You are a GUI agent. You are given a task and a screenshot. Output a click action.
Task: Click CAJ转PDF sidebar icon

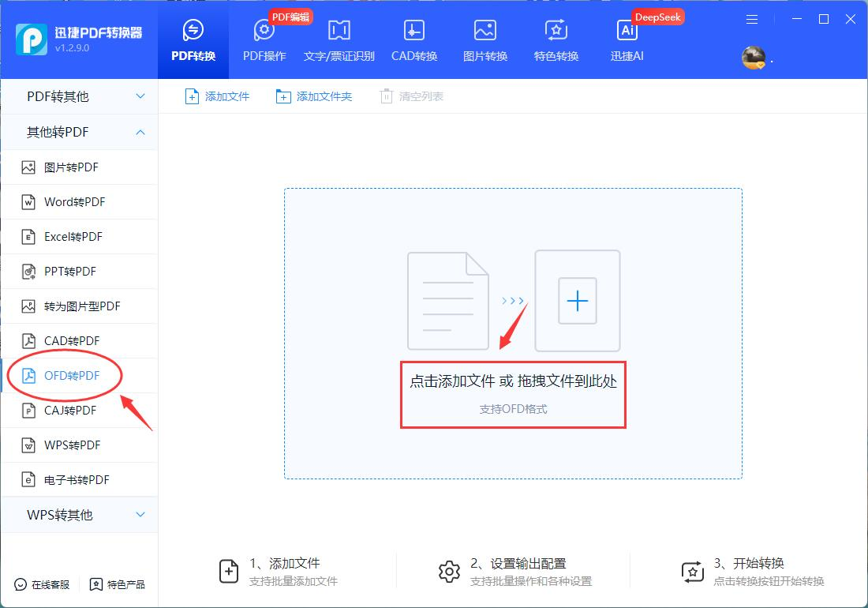[x=28, y=411]
